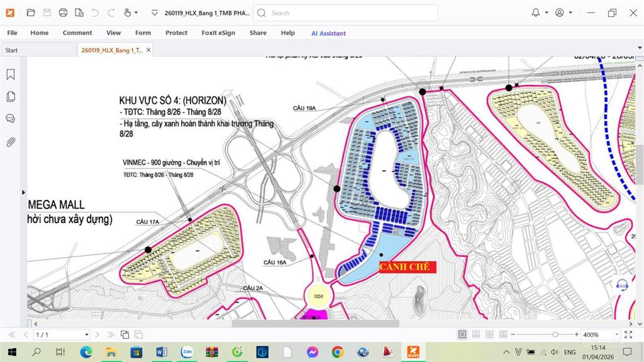The width and height of the screenshot is (644, 362).
Task: Open the Foxit eSign tab
Action: (218, 33)
